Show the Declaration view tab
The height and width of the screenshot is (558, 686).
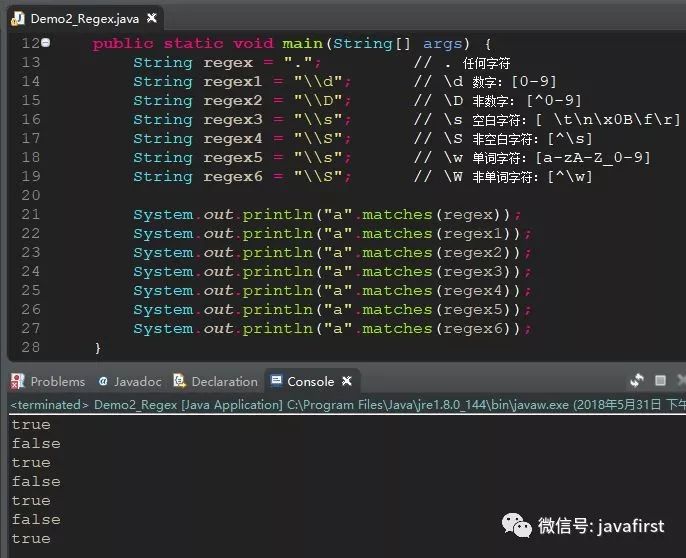224,381
